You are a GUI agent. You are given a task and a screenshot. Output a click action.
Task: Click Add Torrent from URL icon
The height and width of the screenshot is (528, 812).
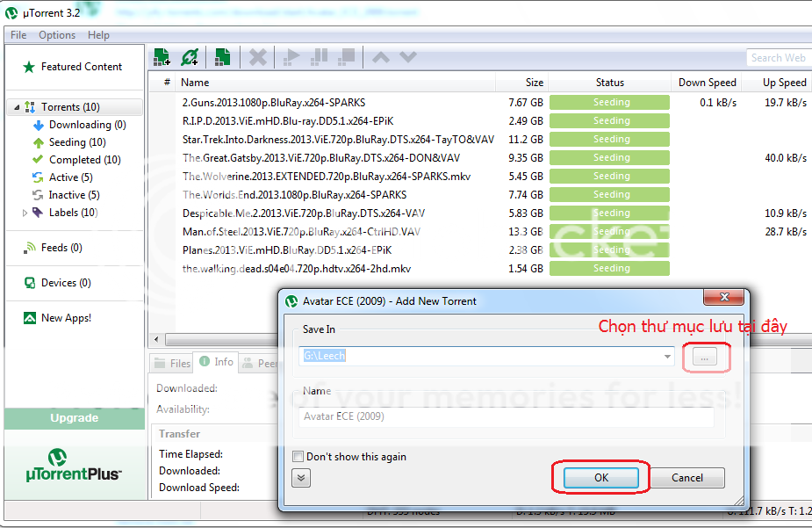click(x=190, y=57)
